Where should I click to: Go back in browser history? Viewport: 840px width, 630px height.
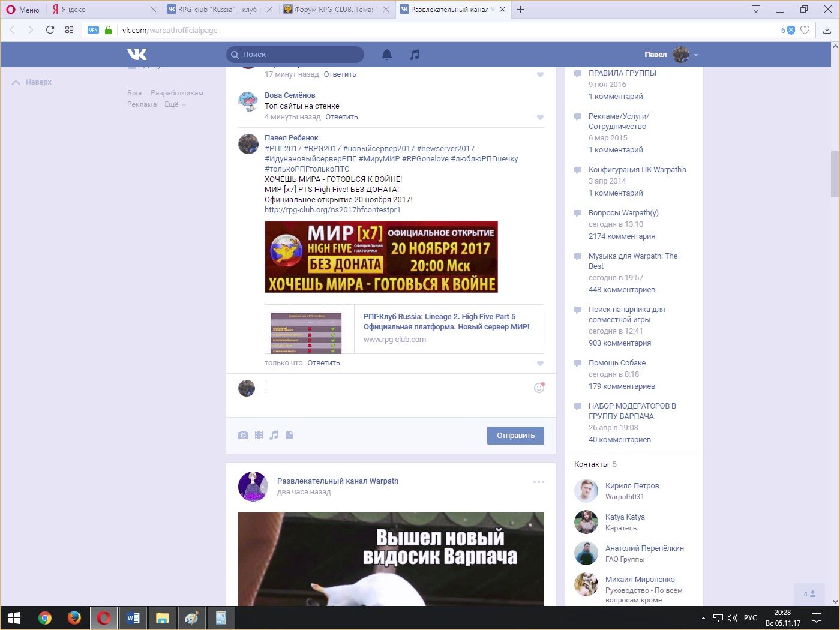pyautogui.click(x=12, y=30)
